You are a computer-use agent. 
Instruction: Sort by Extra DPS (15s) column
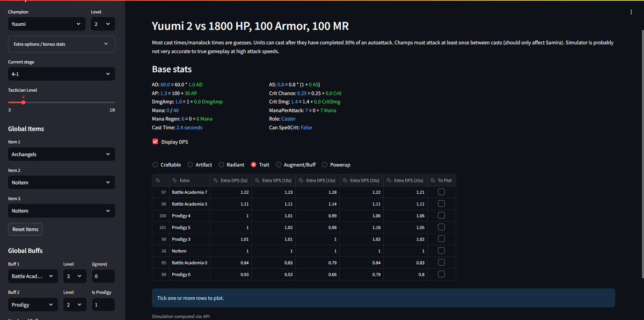pos(318,180)
